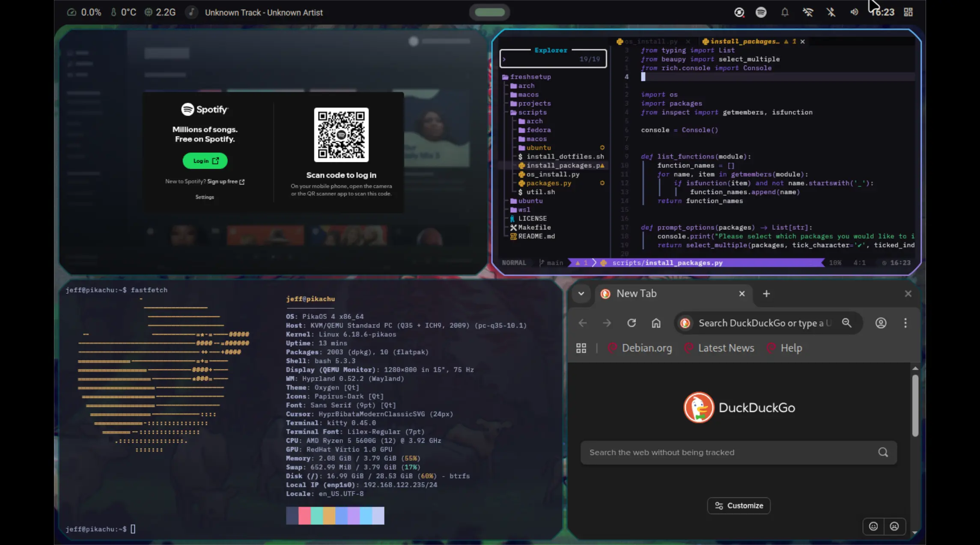Reload the browser page
The height and width of the screenshot is (545, 980).
tap(631, 323)
